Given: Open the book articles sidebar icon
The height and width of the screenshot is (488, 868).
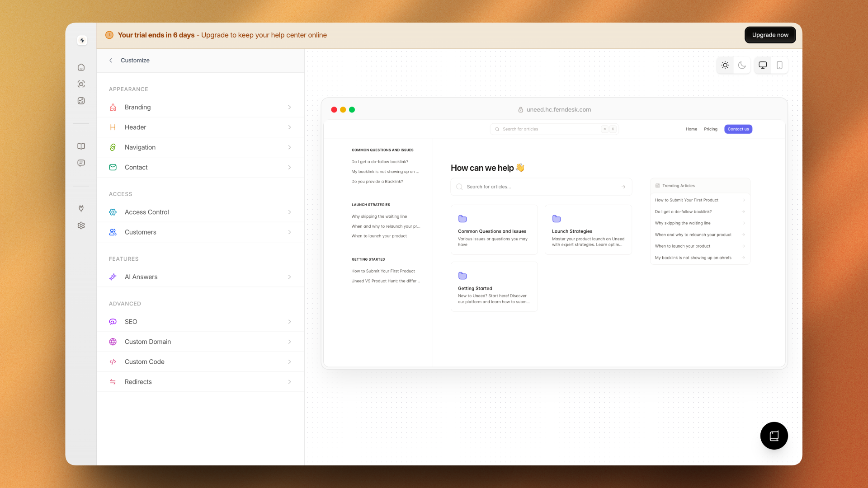Looking at the screenshot, I should (x=81, y=146).
